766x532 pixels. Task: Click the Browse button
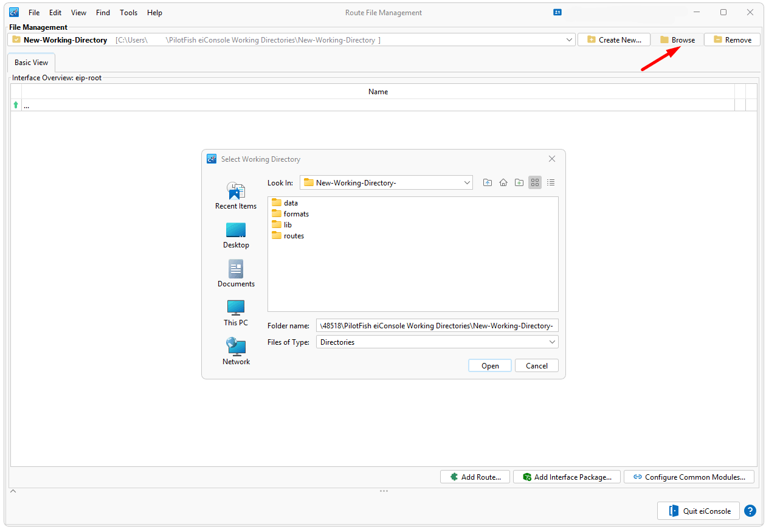(677, 40)
